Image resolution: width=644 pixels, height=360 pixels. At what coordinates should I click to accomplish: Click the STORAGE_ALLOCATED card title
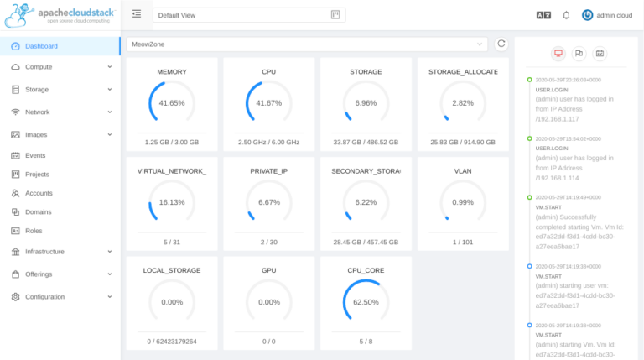point(463,72)
